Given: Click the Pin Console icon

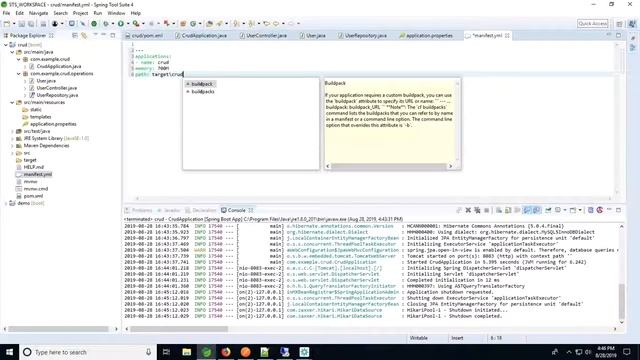Looking at the screenshot, I should coord(548,210).
